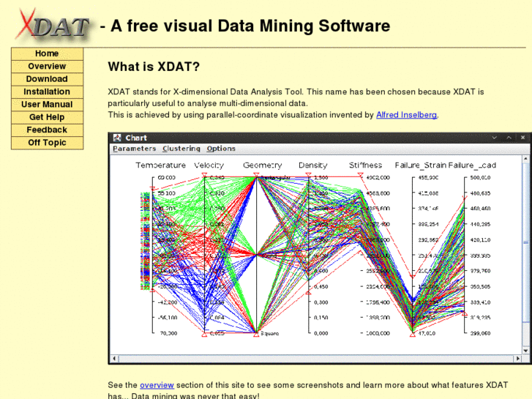Screen dimensions: 532x399
Task: Open the Options menu in Chart
Action: (221, 149)
